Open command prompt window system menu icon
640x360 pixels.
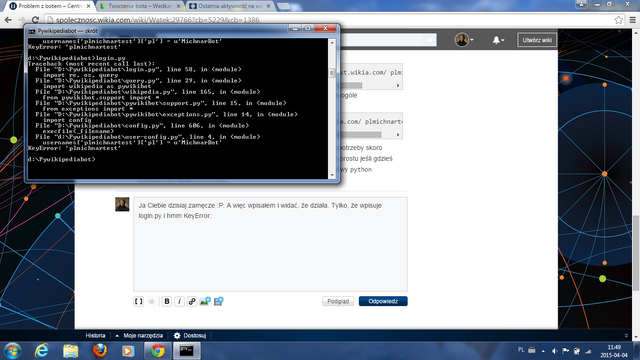coord(32,31)
